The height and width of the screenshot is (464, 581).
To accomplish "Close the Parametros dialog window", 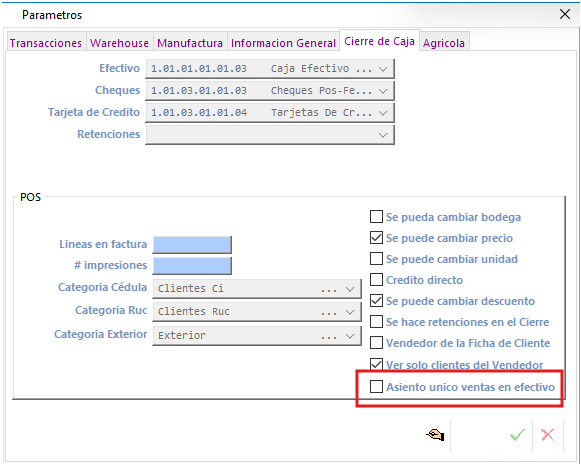I will pyautogui.click(x=565, y=14).
